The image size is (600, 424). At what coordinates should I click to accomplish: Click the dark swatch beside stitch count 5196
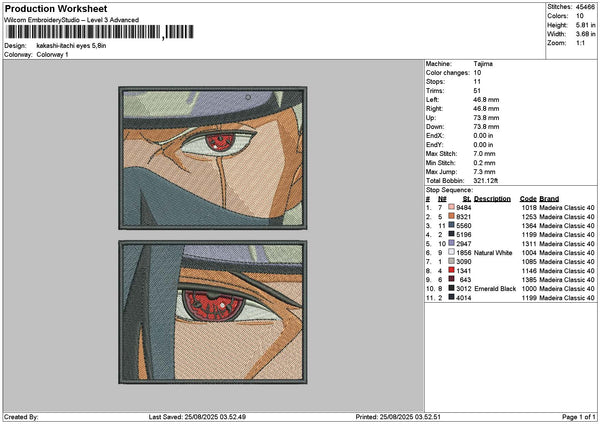click(452, 234)
